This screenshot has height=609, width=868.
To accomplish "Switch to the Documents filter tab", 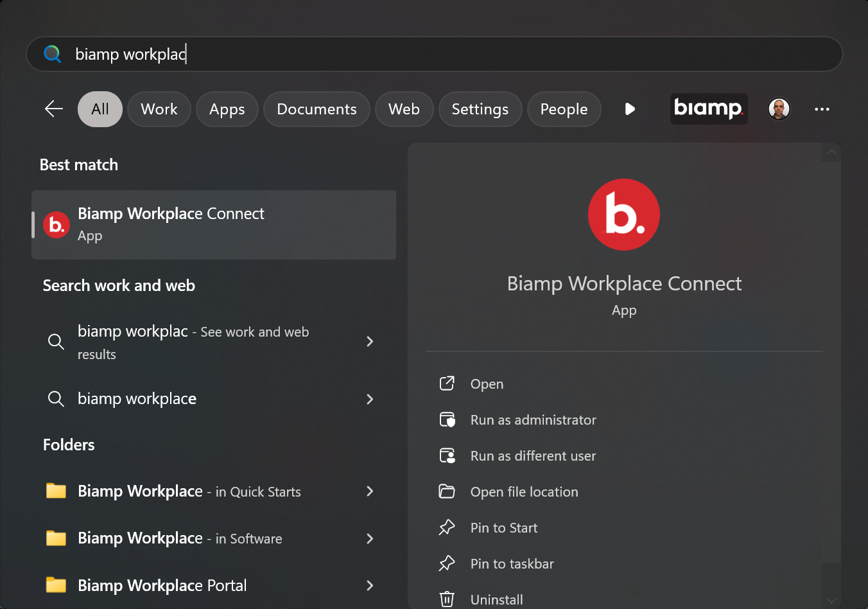I will click(316, 109).
